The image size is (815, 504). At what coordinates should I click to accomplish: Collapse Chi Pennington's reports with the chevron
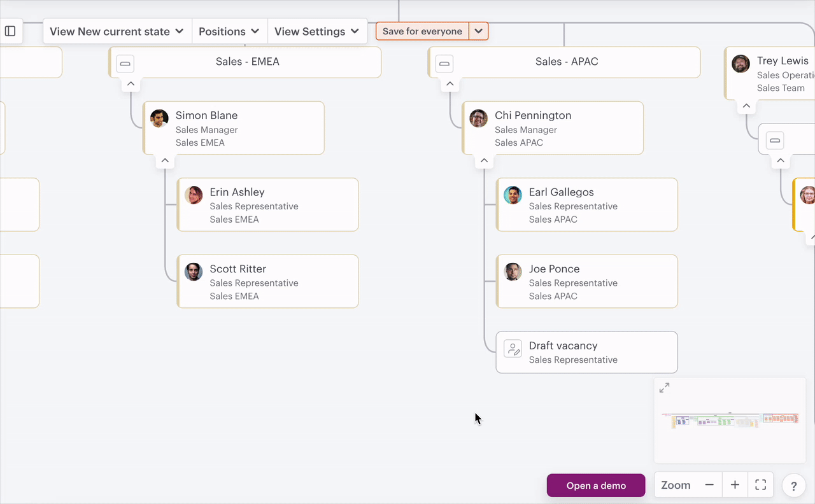484,160
